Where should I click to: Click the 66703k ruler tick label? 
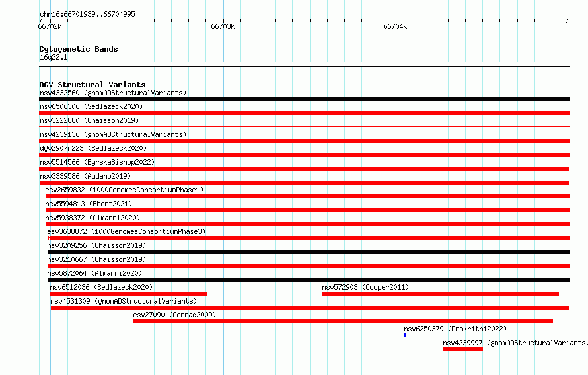point(223,26)
